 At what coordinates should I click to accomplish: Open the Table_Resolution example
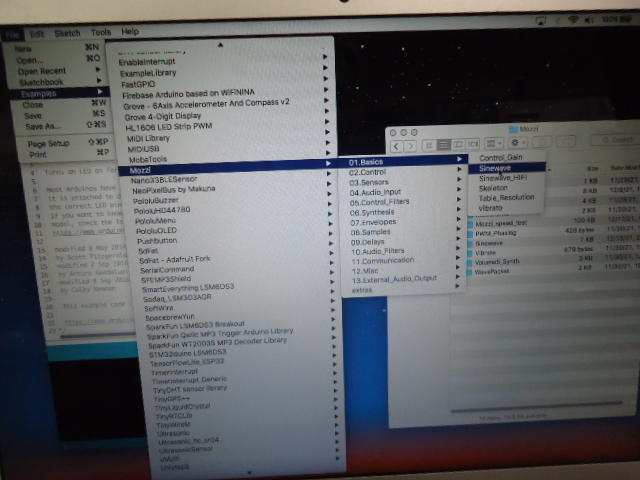(507, 198)
